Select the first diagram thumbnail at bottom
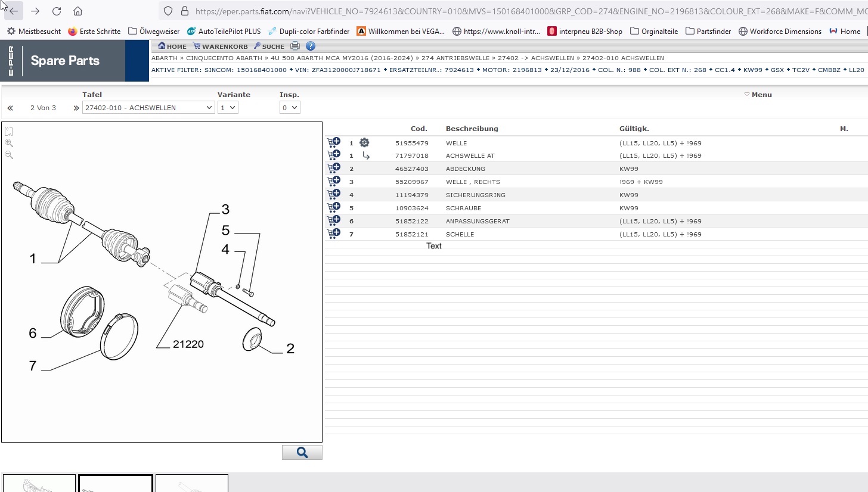This screenshot has width=868, height=492. (x=39, y=483)
